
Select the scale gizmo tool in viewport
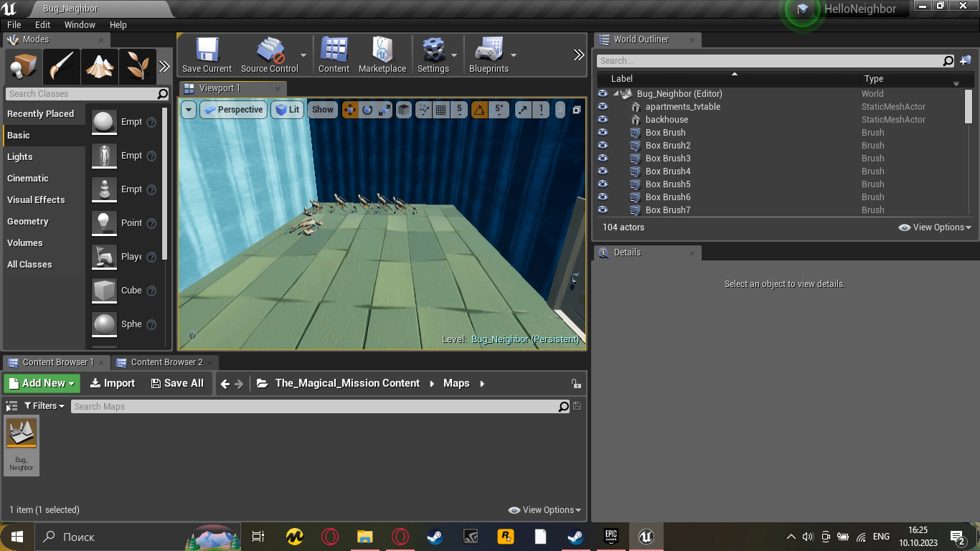point(385,110)
